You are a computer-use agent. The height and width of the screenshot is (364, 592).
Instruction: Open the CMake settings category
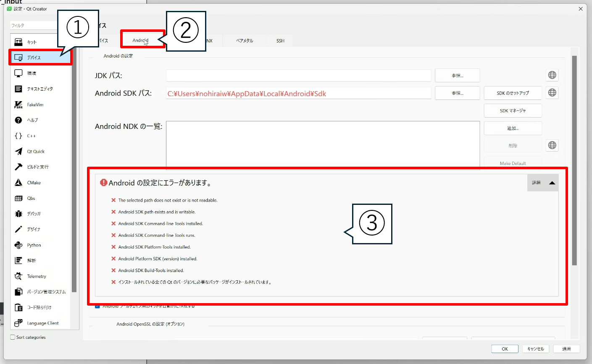point(34,183)
